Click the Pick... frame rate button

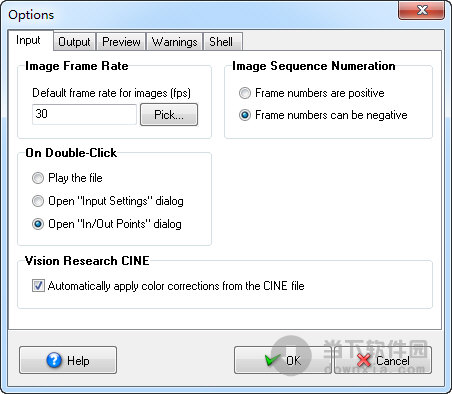(x=169, y=115)
